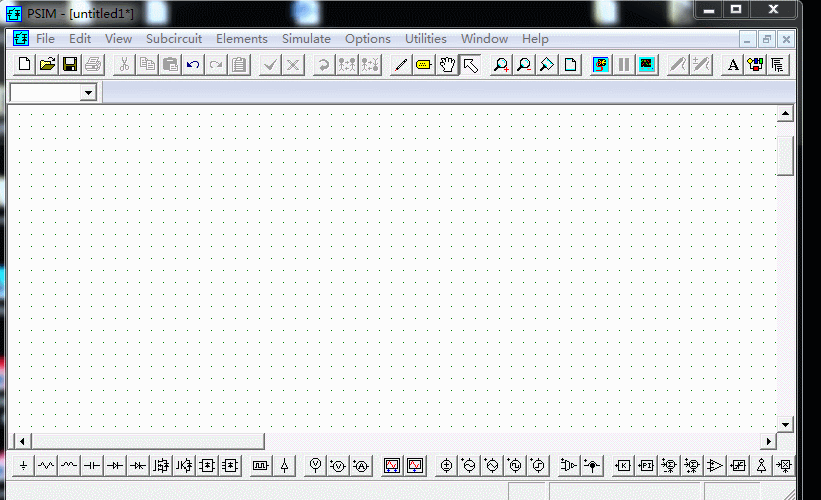Pick the square-wave Gating Block icon

(x=260, y=465)
